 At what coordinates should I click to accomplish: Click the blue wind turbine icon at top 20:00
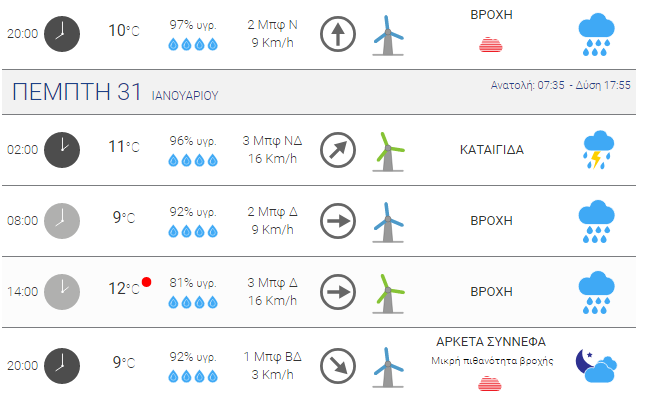click(388, 35)
